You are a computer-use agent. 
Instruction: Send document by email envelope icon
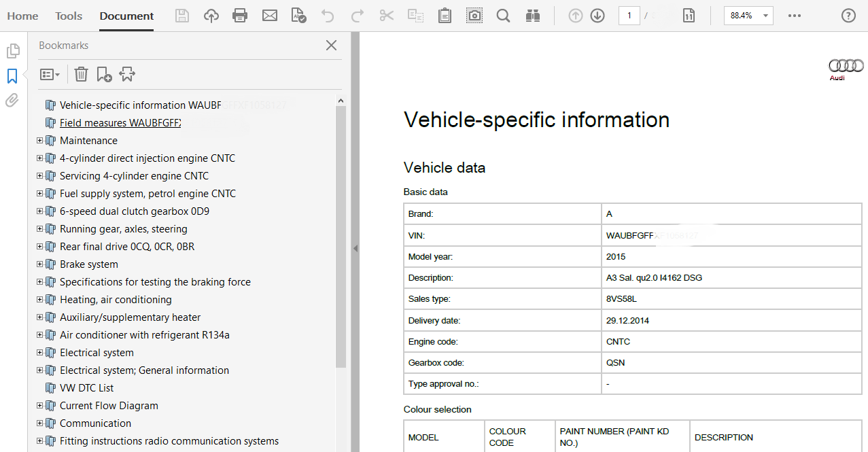coord(270,16)
